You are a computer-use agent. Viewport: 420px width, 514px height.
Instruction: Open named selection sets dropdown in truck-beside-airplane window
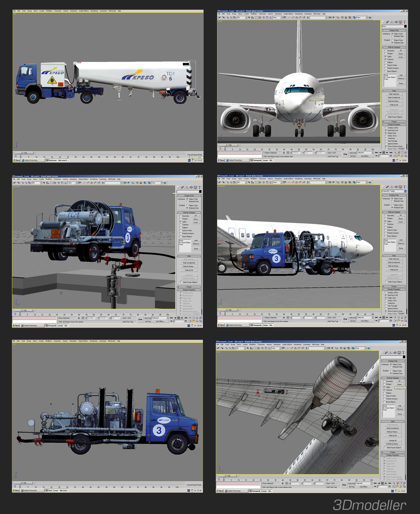pos(318,183)
